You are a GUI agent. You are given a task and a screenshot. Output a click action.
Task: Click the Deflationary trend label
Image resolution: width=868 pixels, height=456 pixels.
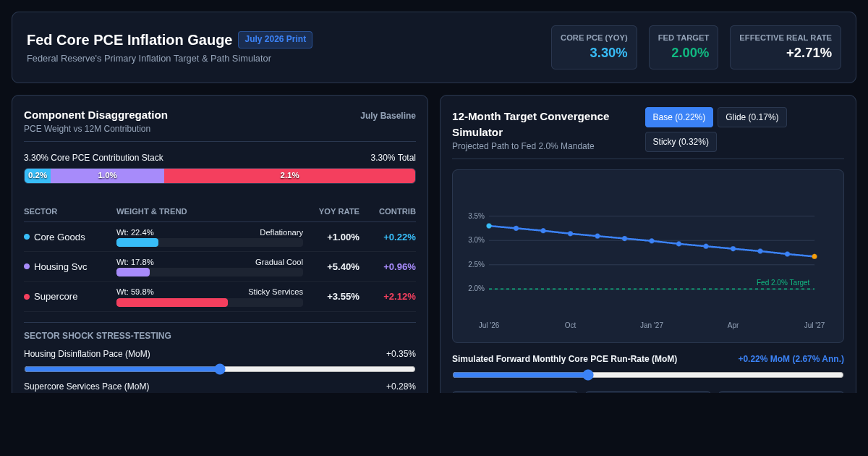click(281, 232)
